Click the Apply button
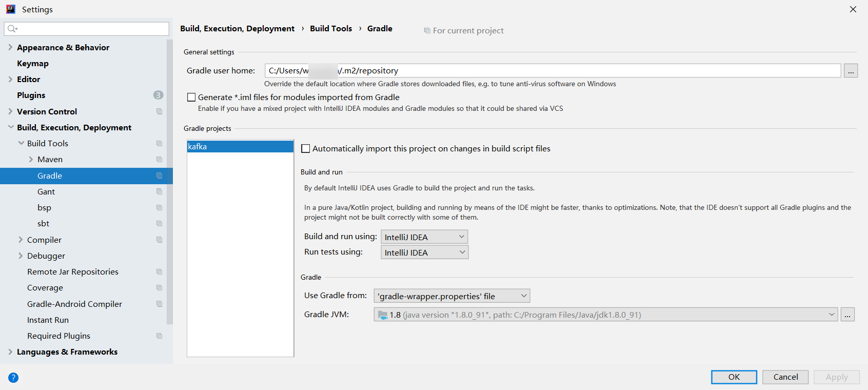Image resolution: width=868 pixels, height=390 pixels. point(837,377)
